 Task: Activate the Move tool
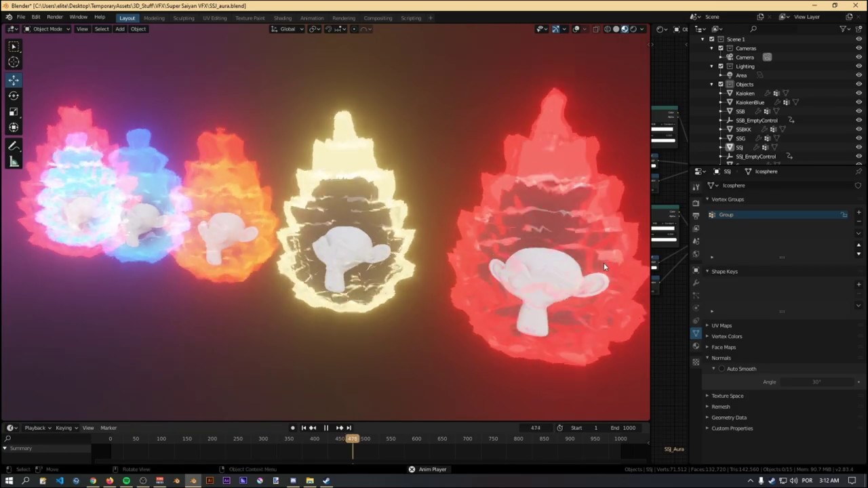tap(14, 80)
